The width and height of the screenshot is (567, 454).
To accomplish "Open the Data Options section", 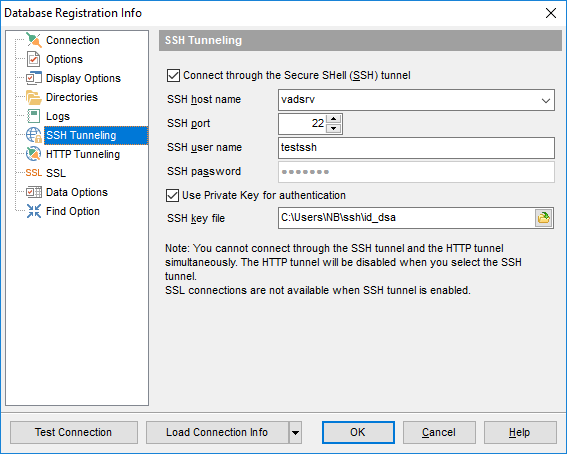I will click(77, 192).
